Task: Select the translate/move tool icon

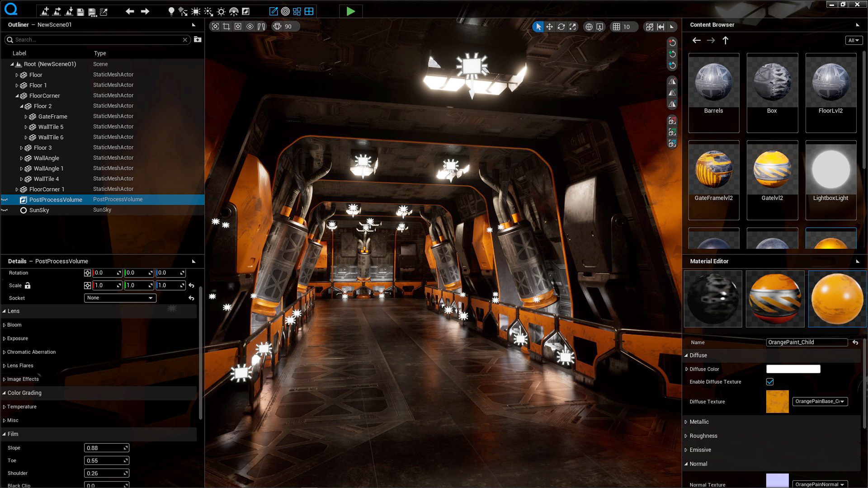Action: pyautogui.click(x=550, y=26)
